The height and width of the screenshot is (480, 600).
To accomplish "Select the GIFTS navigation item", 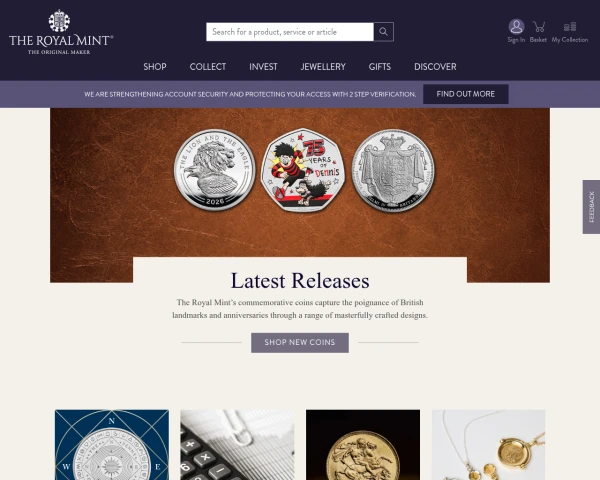I will pos(380,67).
